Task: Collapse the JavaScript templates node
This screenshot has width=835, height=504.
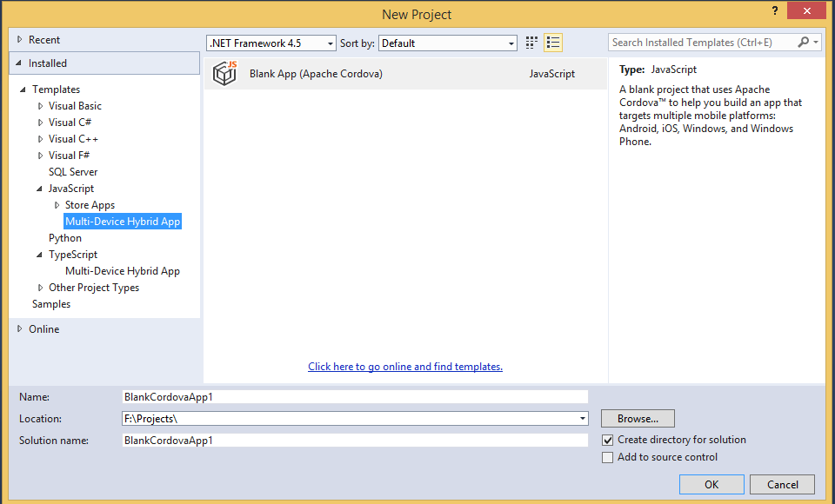Action: 40,188
